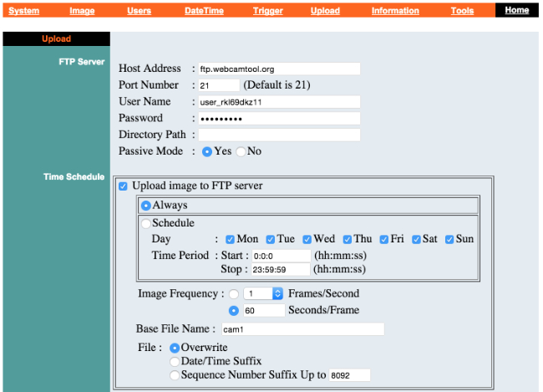Open the System menu tab
The height and width of the screenshot is (392, 543).
tap(24, 11)
